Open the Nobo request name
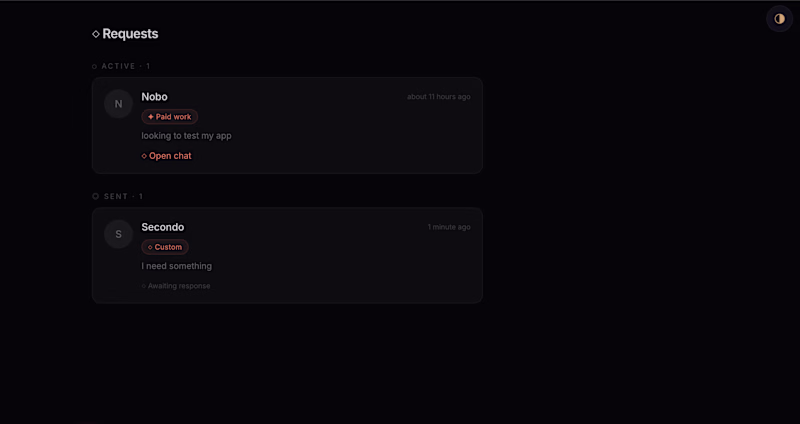Viewport: 800px width, 424px height. tap(154, 97)
